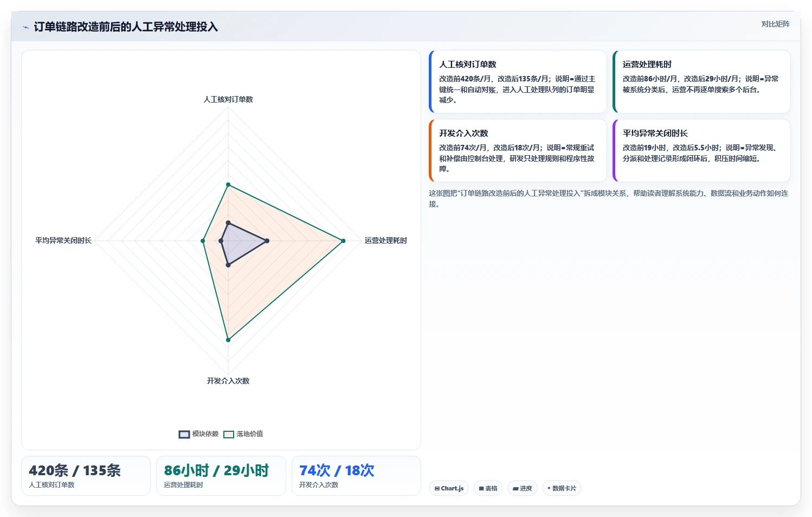The image size is (812, 517).
Task: Click the radar axis label 运营处理耗时
Action: 386,241
